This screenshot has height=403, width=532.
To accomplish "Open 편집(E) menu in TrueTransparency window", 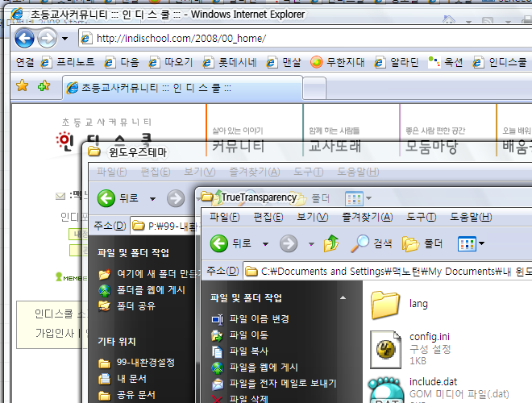I will point(268,217).
